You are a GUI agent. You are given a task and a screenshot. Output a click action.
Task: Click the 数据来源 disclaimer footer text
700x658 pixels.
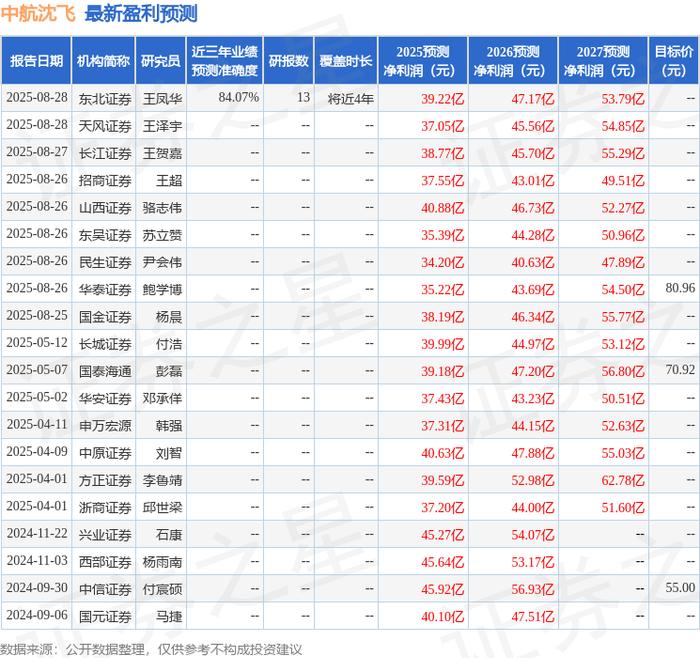pos(151,649)
